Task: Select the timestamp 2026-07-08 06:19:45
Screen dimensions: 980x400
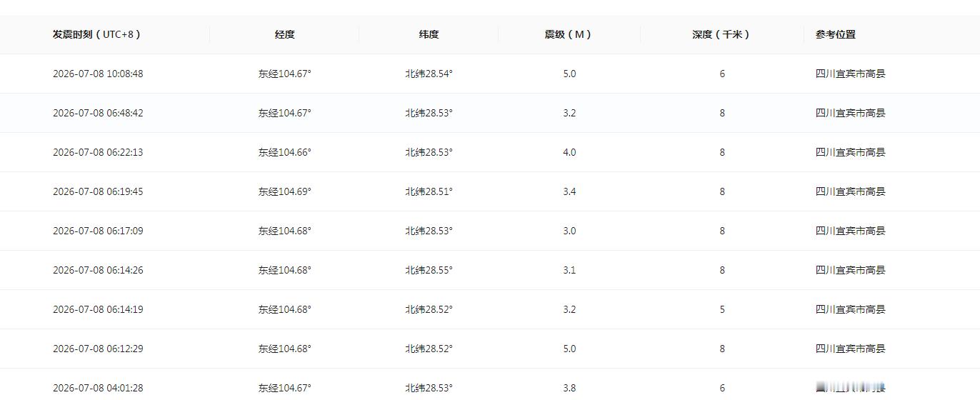Action: (98, 191)
